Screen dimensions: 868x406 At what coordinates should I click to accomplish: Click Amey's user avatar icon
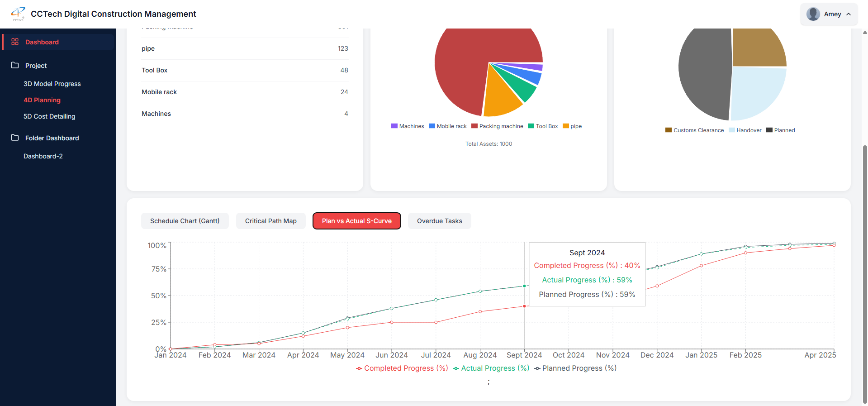813,14
